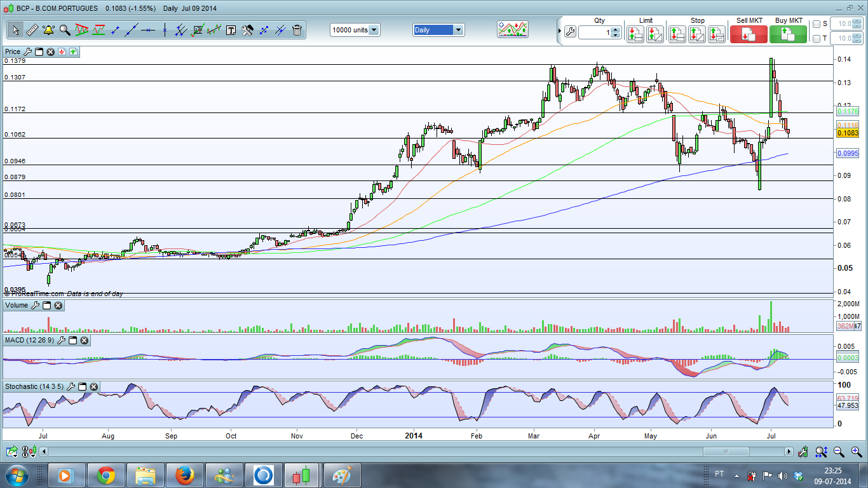The width and height of the screenshot is (868, 488).
Task: Choose the vertical line drawing tool
Action: point(165,30)
